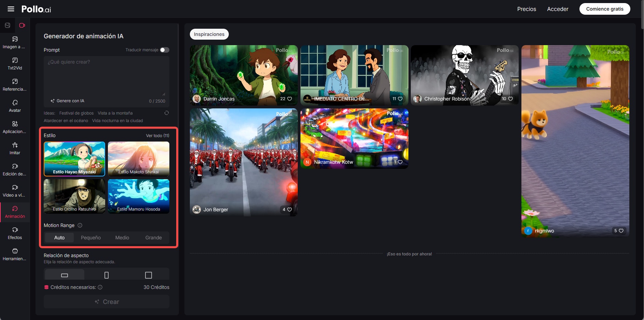The image size is (644, 320).
Task: Expand all styles via Ver todo (11)
Action: 158,136
